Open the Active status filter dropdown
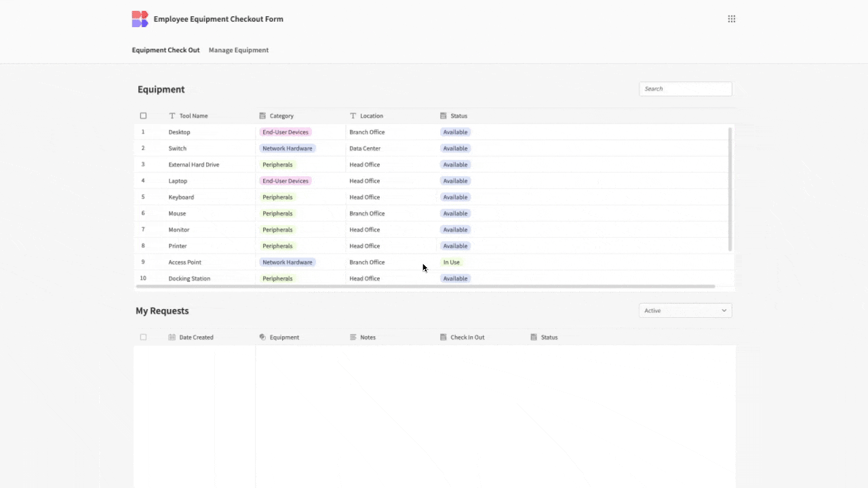The height and width of the screenshot is (488, 868). [x=685, y=310]
